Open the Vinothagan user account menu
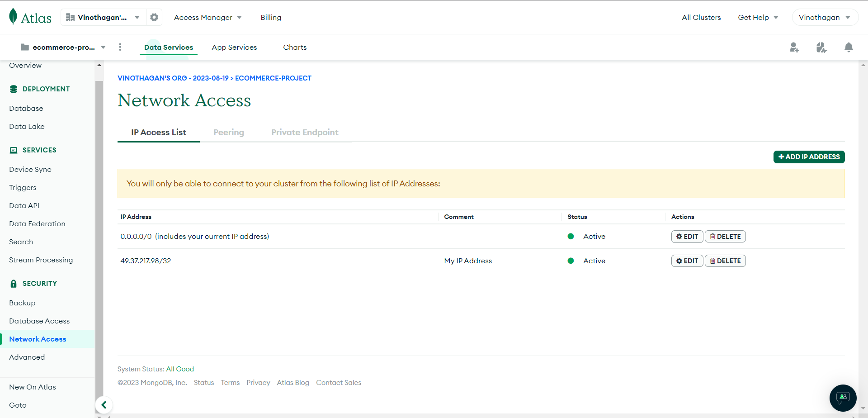This screenshot has height=418, width=868. (825, 17)
